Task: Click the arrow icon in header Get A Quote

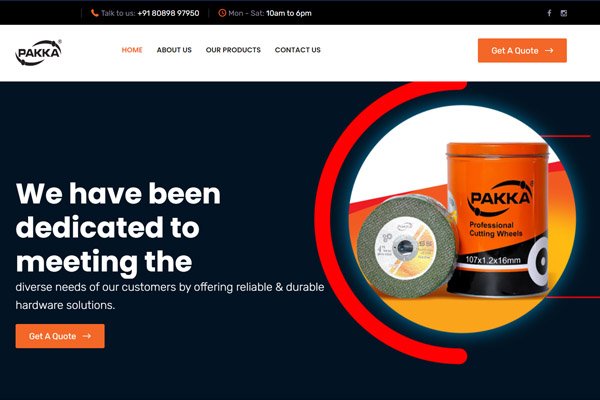Action: pos(549,50)
